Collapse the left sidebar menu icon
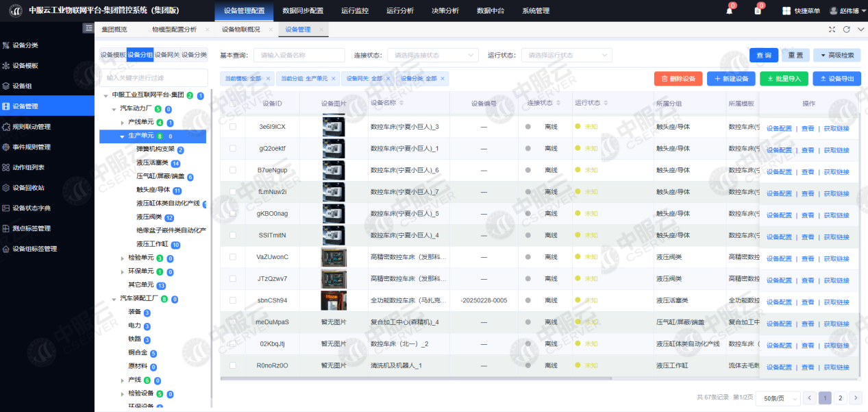The height and width of the screenshot is (412, 868). (x=88, y=28)
